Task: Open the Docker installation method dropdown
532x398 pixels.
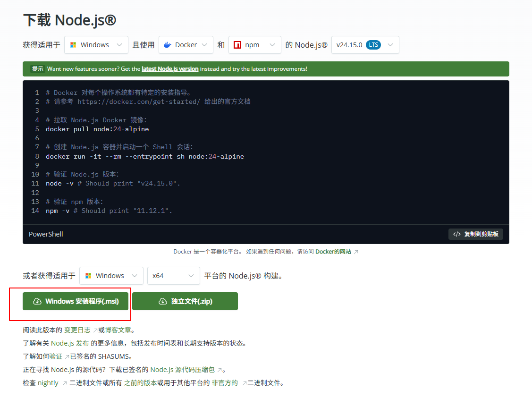Action: 186,45
